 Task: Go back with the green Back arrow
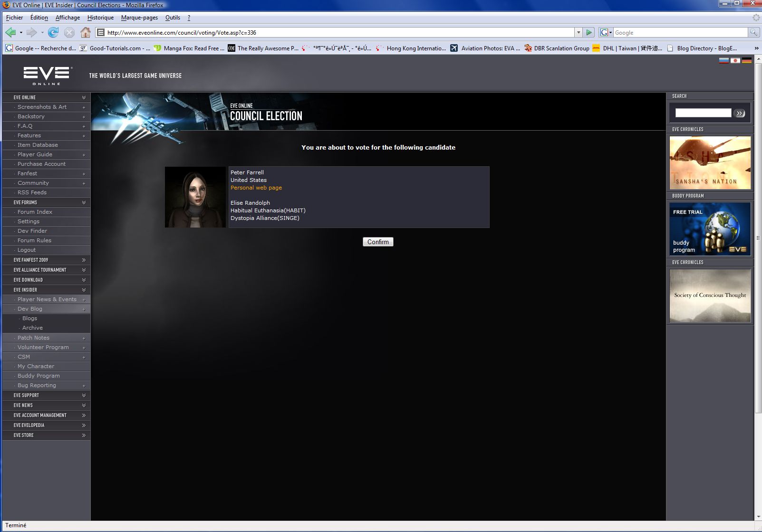10,32
